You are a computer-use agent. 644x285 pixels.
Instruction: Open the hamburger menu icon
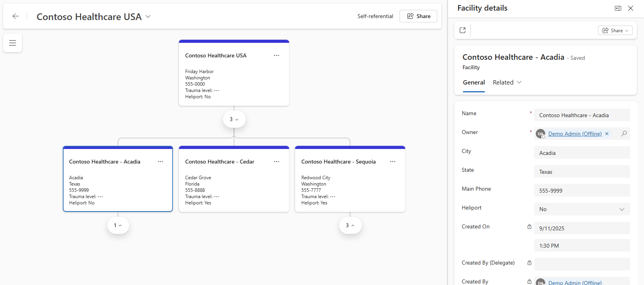[13, 43]
